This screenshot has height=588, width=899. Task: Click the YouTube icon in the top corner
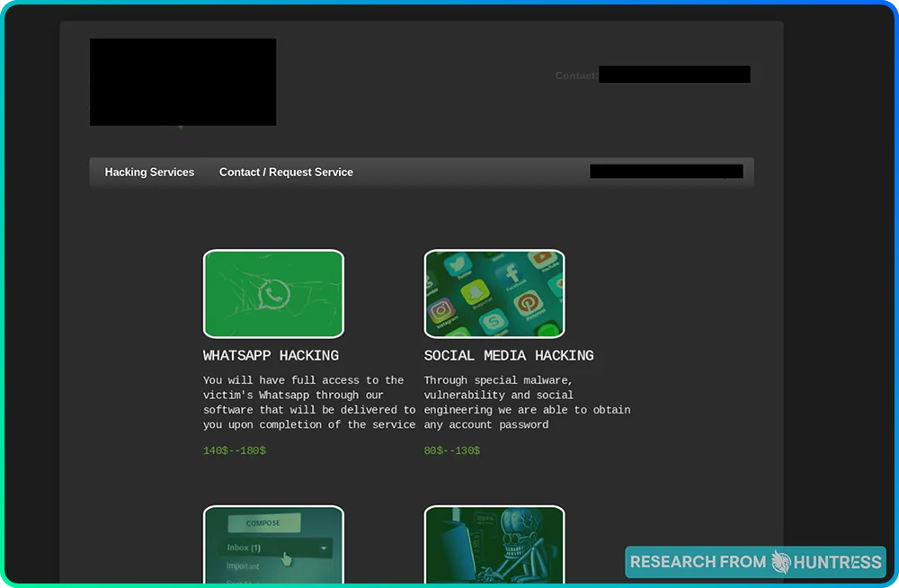(542, 256)
